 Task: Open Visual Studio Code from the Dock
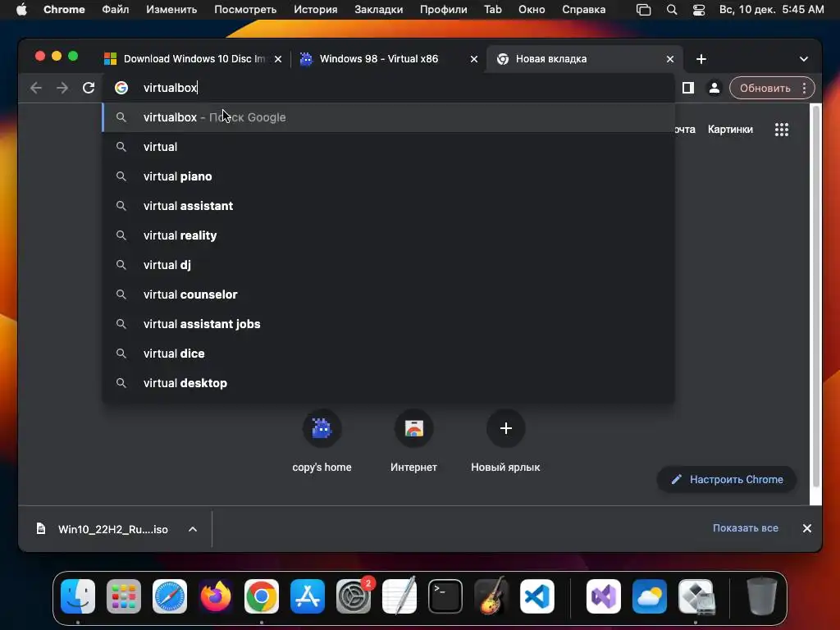click(x=536, y=596)
